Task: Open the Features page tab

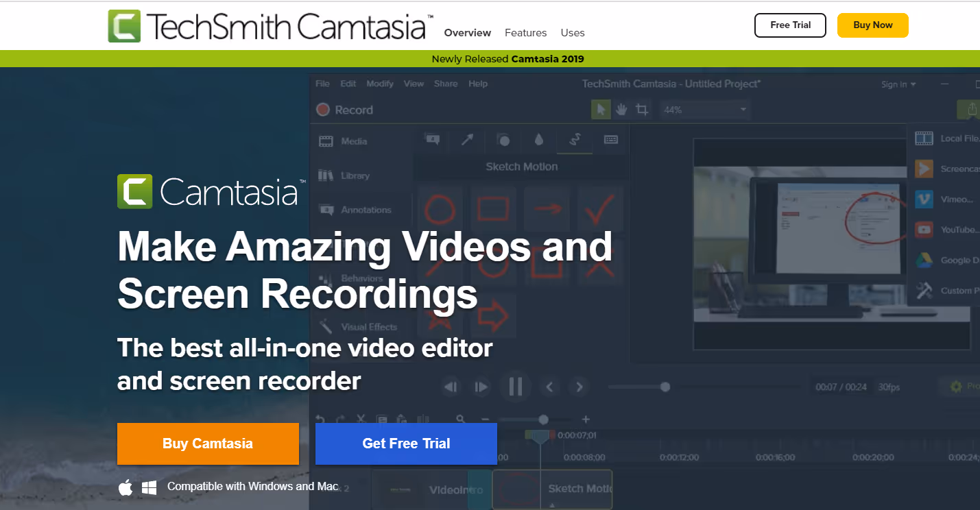Action: (525, 32)
